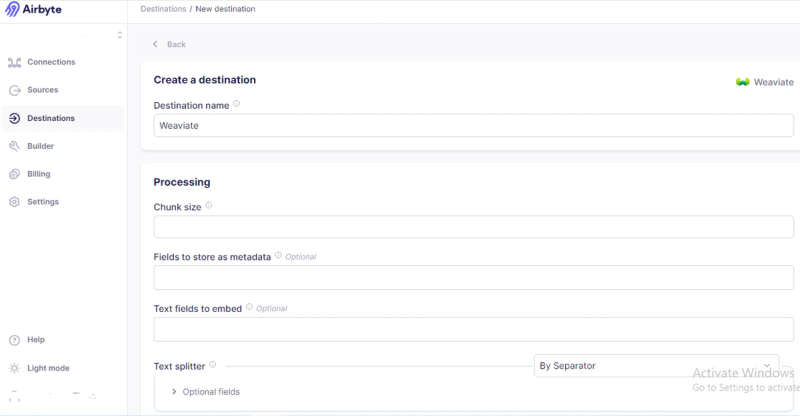The width and height of the screenshot is (800, 416).
Task: Click the Sources sidebar icon
Action: tap(14, 90)
